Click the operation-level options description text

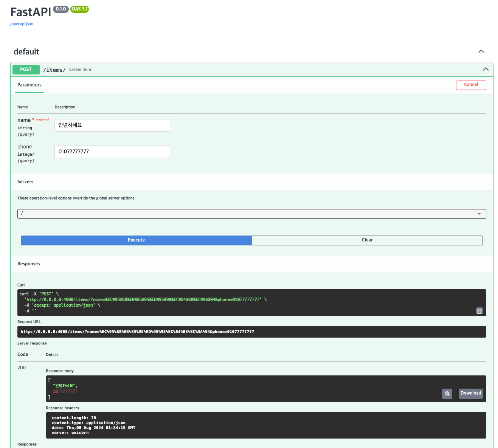point(76,198)
